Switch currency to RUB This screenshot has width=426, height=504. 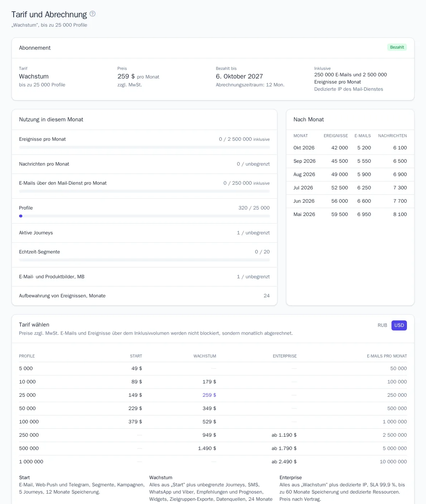pyautogui.click(x=382, y=325)
